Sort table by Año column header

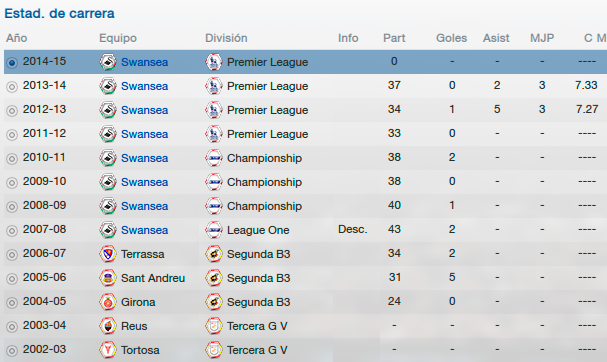pyautogui.click(x=17, y=38)
